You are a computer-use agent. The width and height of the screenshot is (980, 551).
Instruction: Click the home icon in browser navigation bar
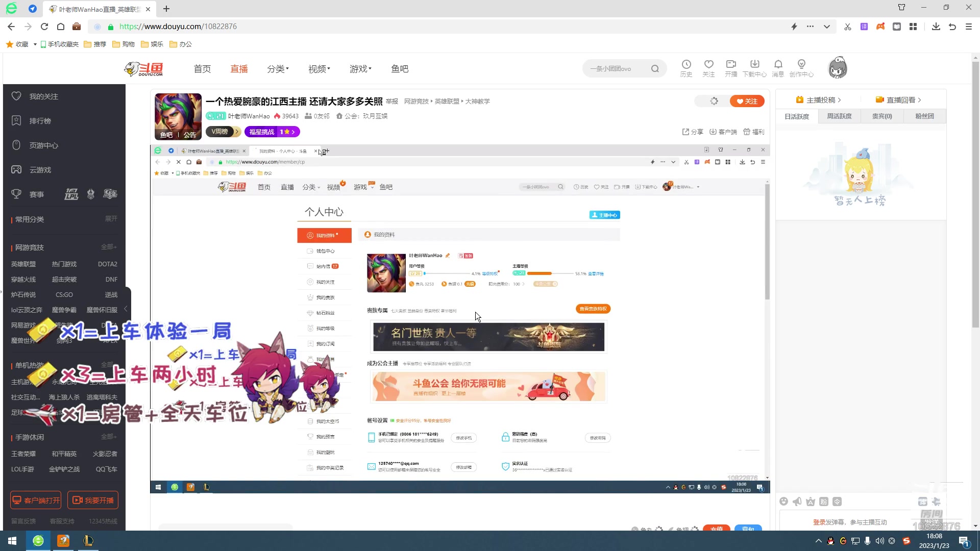point(60,27)
